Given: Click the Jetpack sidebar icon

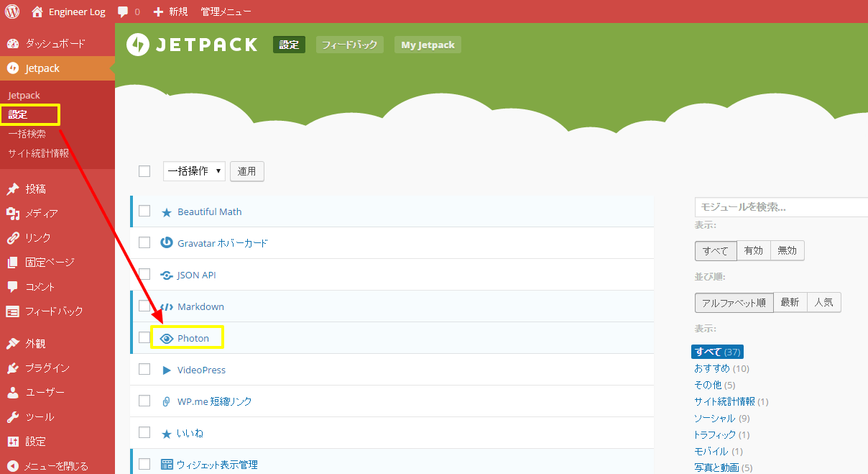Looking at the screenshot, I should click(x=13, y=68).
